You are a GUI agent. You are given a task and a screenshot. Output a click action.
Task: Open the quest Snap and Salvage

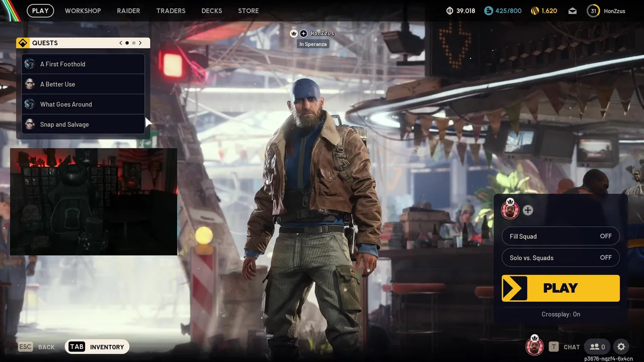point(83,124)
